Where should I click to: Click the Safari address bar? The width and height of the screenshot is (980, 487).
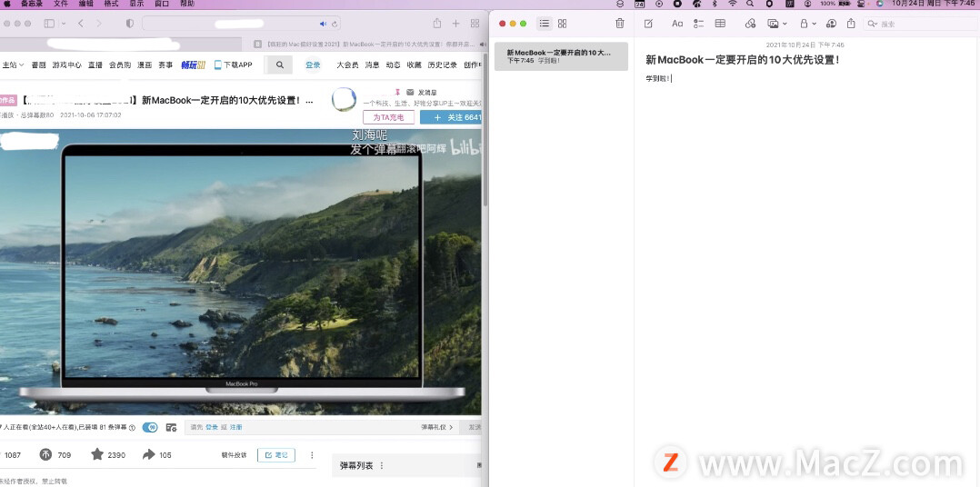241,24
